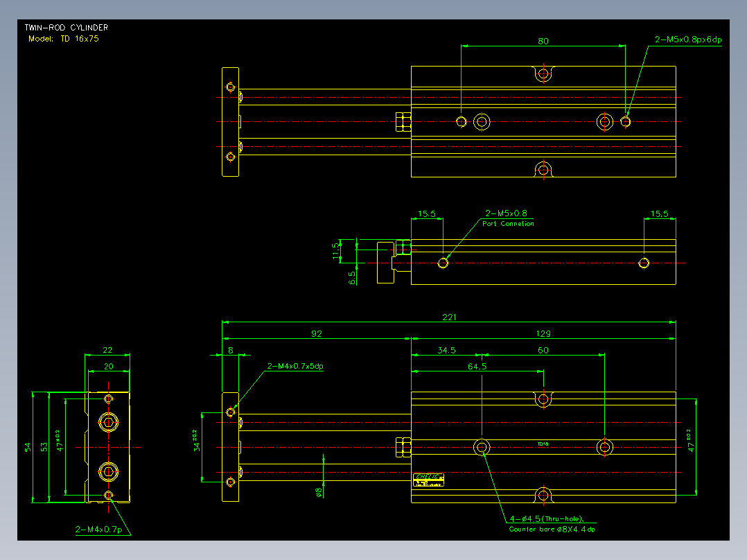Click the CHELIC nameplate on the cylinder body
747x560 pixels.
pyautogui.click(x=428, y=480)
